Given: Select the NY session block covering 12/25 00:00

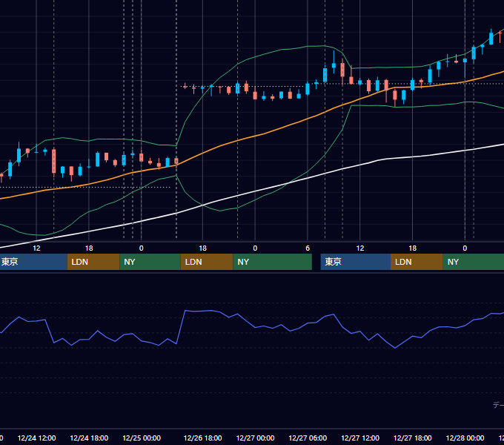Looking at the screenshot, I should pos(150,262).
